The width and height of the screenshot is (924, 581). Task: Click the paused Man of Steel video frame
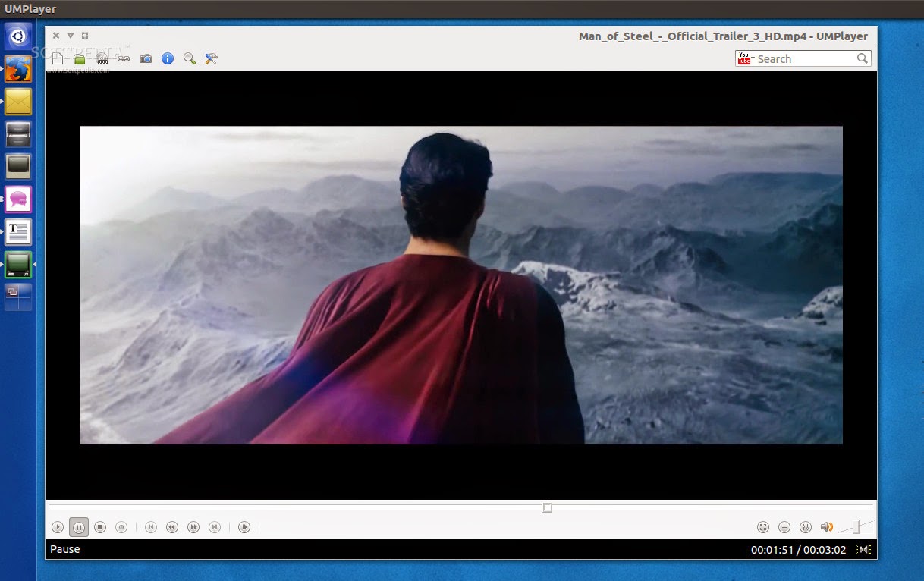[x=461, y=285]
